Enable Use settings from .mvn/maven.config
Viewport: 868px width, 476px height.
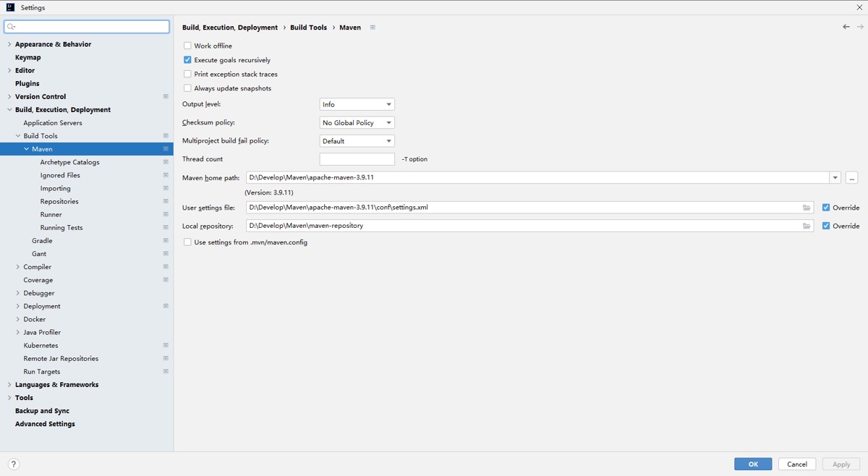pyautogui.click(x=187, y=242)
